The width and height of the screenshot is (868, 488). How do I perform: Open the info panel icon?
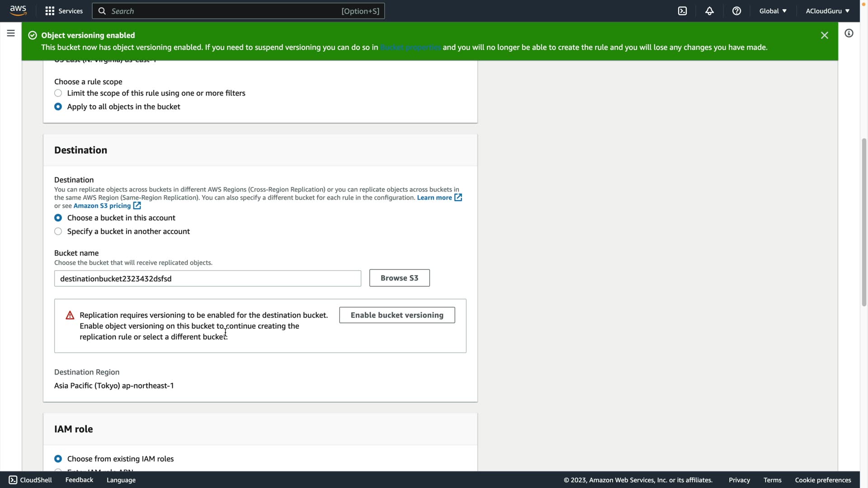[x=849, y=33]
